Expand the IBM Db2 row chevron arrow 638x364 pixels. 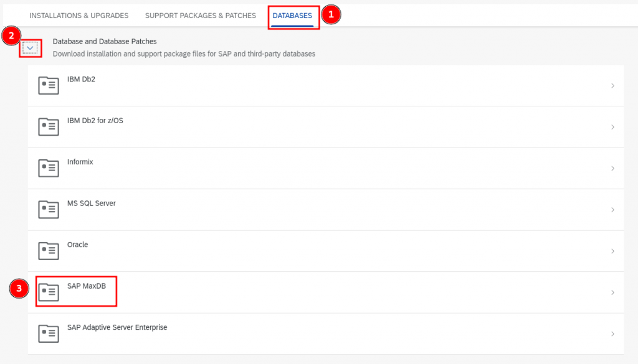(x=612, y=86)
